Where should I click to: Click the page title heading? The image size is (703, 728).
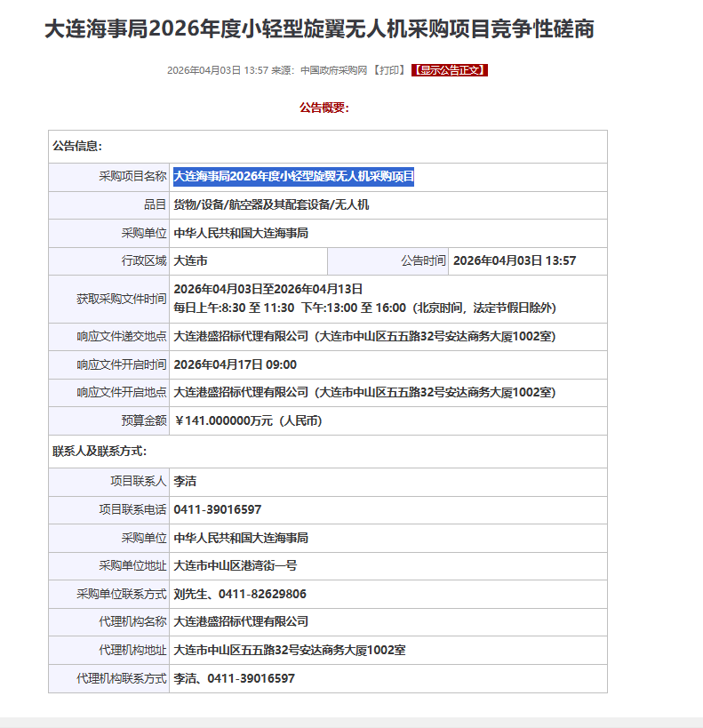click(x=319, y=29)
